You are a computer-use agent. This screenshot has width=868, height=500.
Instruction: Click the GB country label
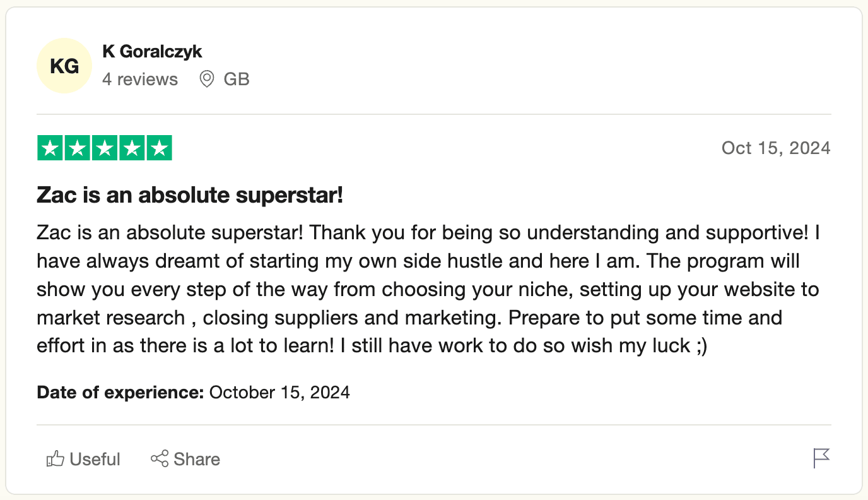237,80
